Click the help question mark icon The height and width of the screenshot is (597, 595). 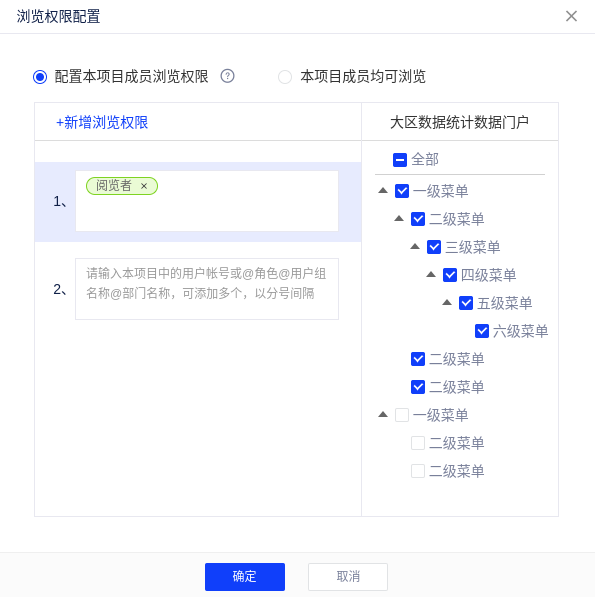click(227, 76)
